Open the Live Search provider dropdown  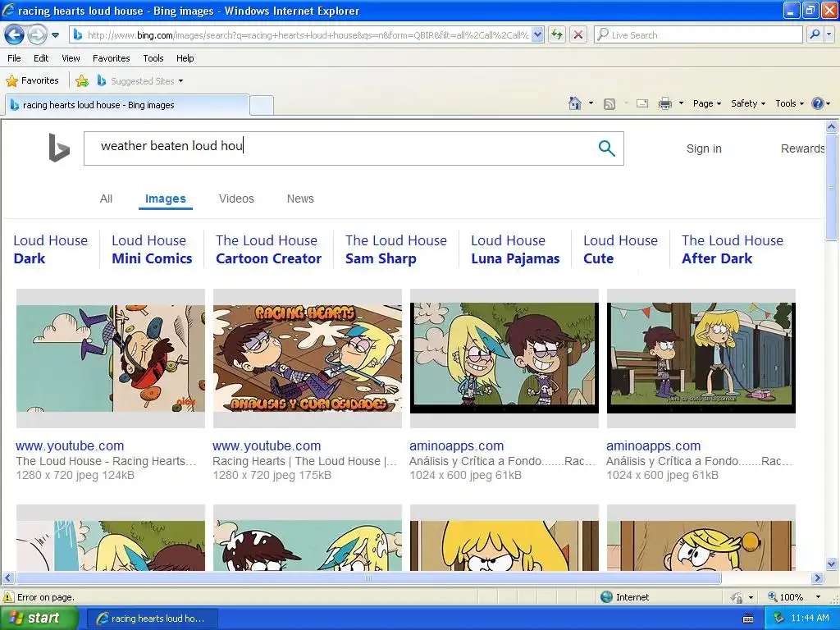[x=829, y=34]
